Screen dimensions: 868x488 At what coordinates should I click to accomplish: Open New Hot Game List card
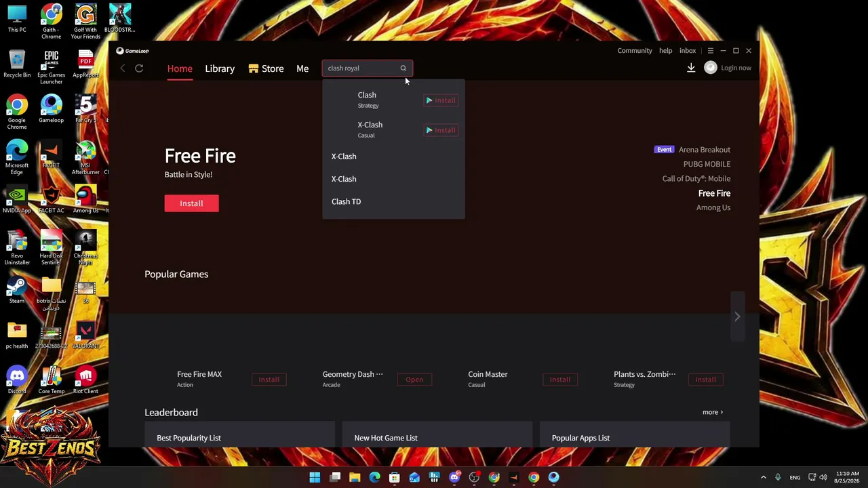click(x=437, y=435)
